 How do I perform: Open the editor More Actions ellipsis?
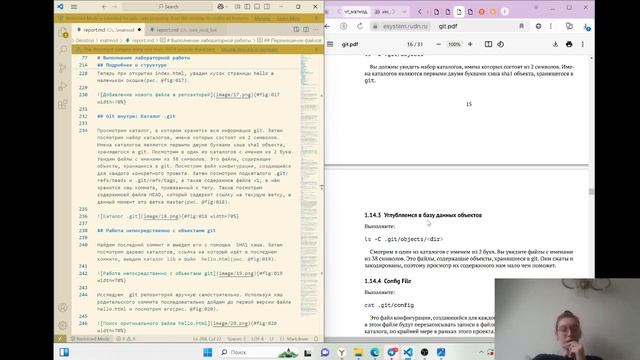(316, 29)
